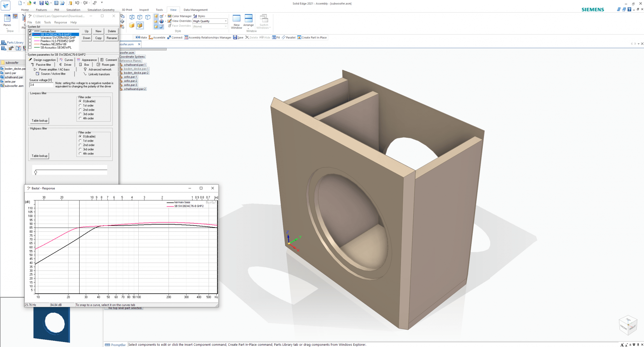Click the Redo arrow in quick access toolbar
Viewport: 644px width, 347px height.
click(85, 3)
